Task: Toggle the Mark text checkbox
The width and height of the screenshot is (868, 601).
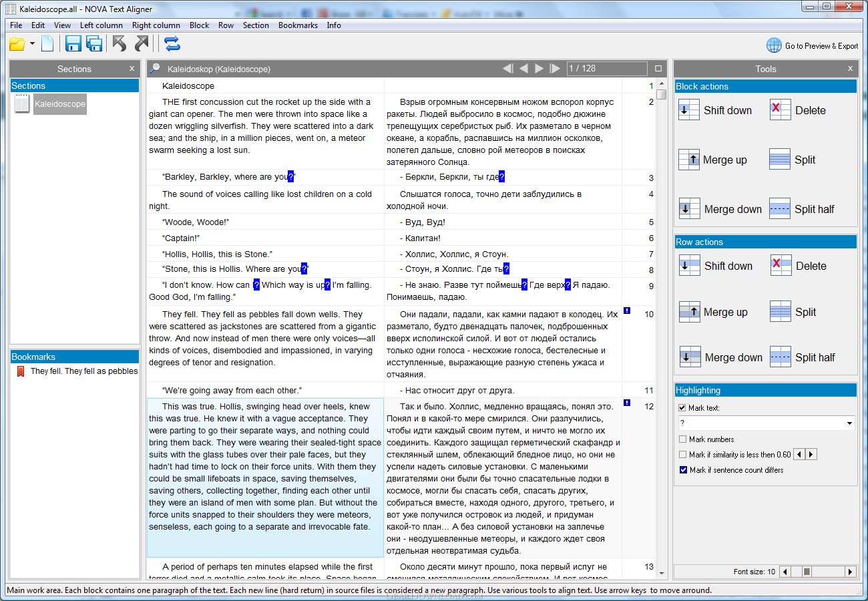Action: pyautogui.click(x=682, y=408)
